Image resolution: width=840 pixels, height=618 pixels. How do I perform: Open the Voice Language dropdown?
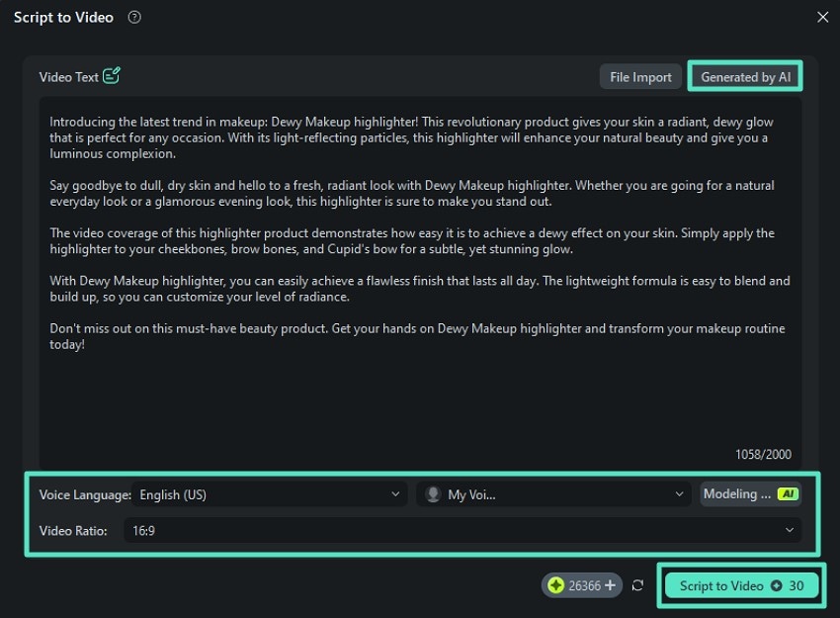(270, 494)
